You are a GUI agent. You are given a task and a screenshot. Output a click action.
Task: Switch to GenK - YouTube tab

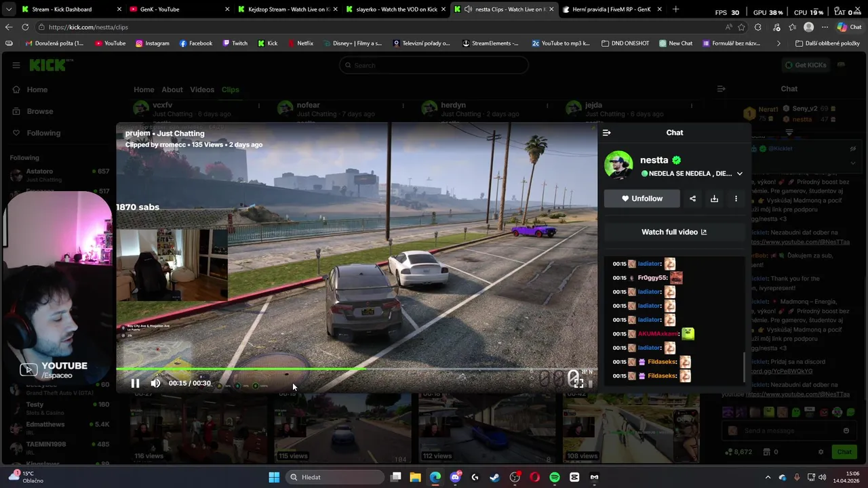[178, 9]
